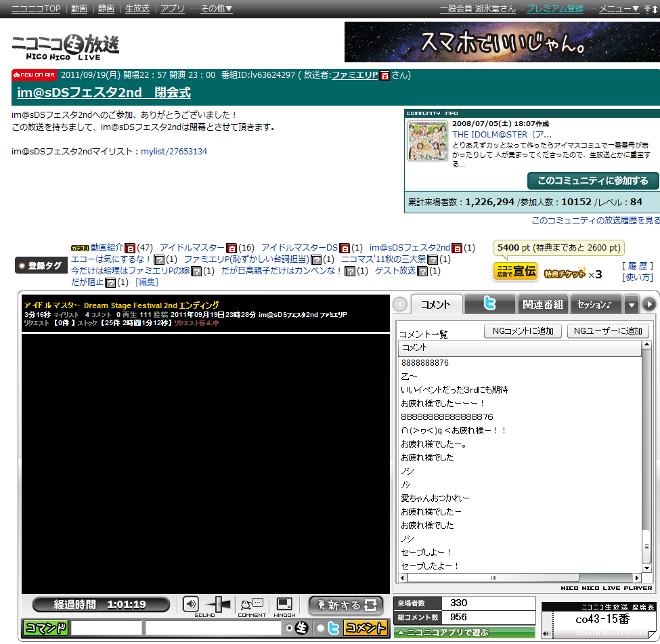
Task: Click dictionary icon beside アイドルマスターDS tag
Action: pos(345,248)
